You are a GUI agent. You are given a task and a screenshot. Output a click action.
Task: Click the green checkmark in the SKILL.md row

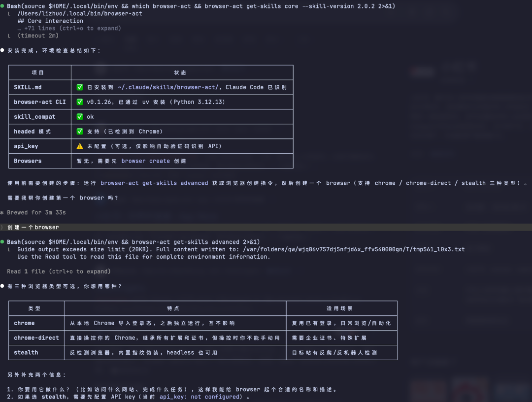tap(80, 87)
